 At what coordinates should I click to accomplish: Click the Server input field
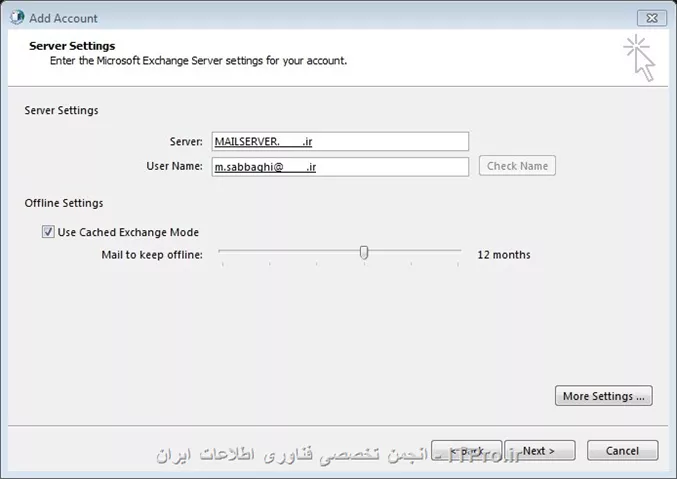pyautogui.click(x=340, y=142)
